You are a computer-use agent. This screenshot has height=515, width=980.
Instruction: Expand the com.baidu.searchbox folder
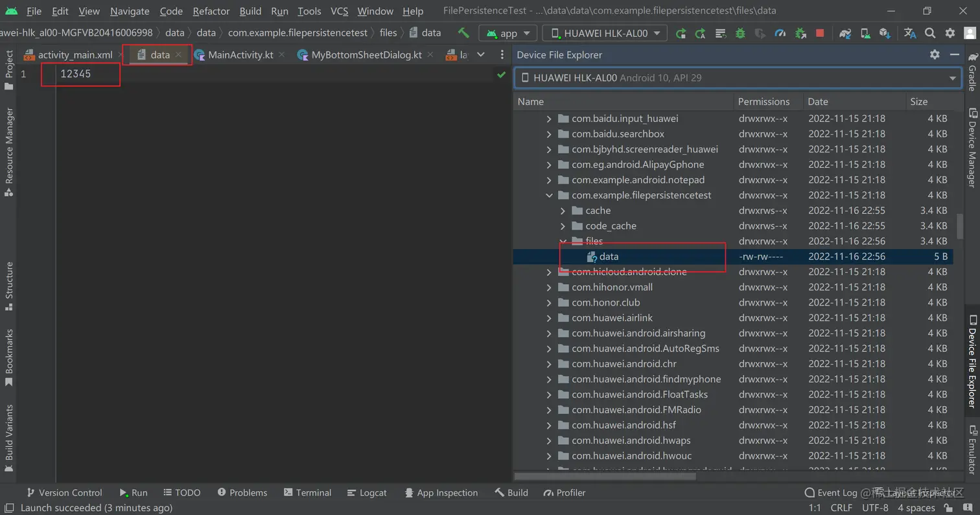click(x=549, y=134)
